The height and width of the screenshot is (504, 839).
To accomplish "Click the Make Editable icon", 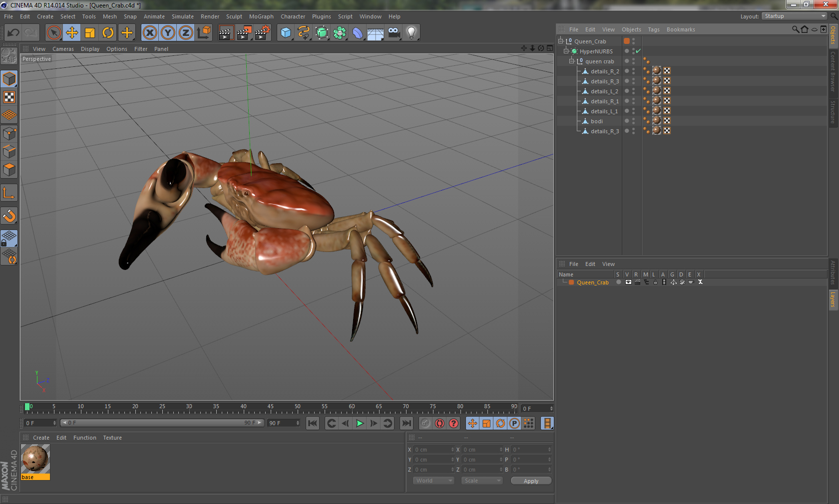I will (x=9, y=56).
